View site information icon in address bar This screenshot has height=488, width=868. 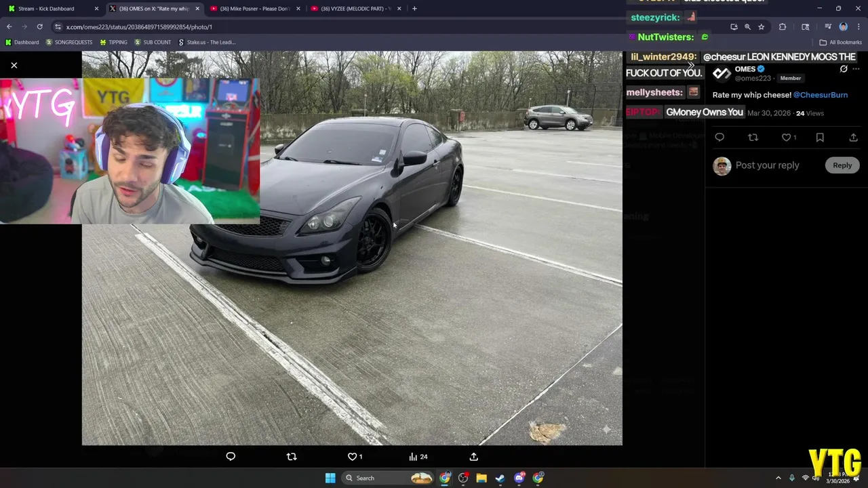coord(58,26)
